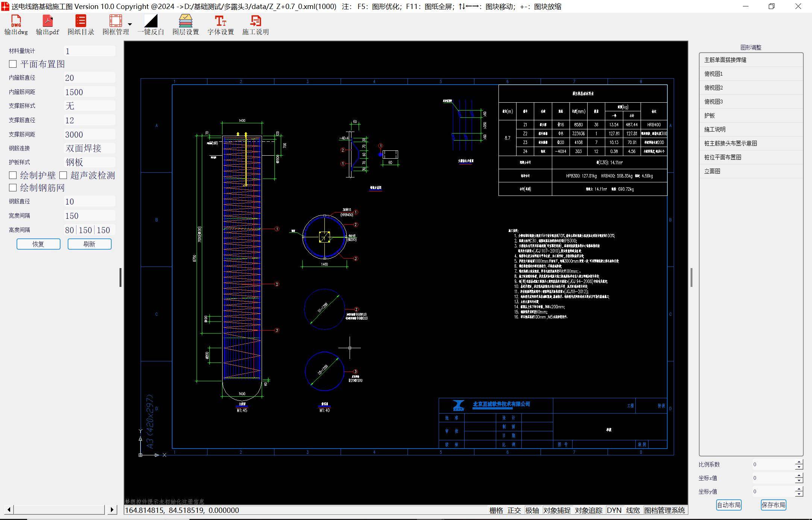Open the 图层设置 layer settings icon
The image size is (812, 520).
pos(185,21)
